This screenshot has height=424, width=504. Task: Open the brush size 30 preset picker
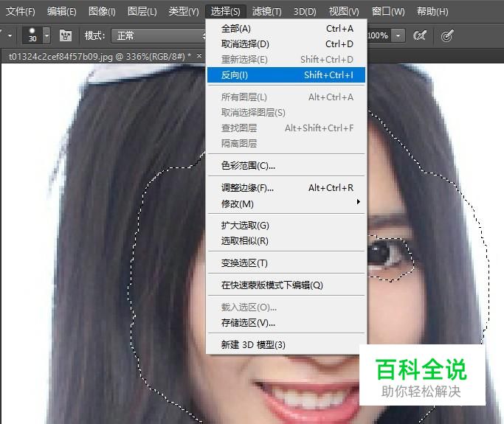click(x=32, y=35)
